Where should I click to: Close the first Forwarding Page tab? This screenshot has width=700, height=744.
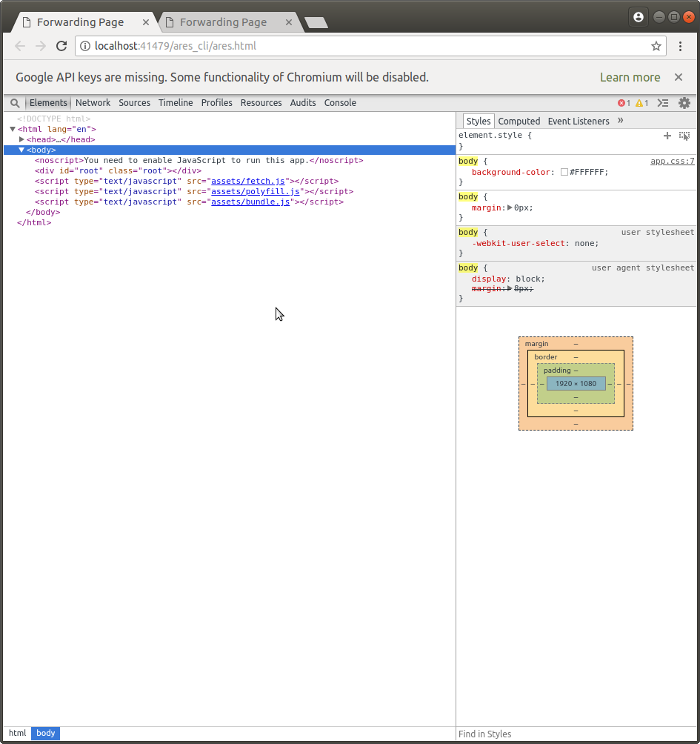[x=146, y=22]
